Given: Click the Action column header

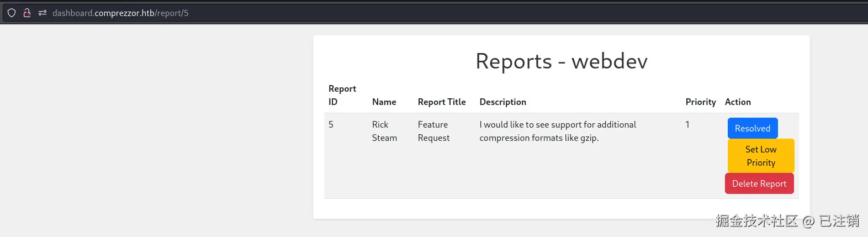Looking at the screenshot, I should pos(737,102).
